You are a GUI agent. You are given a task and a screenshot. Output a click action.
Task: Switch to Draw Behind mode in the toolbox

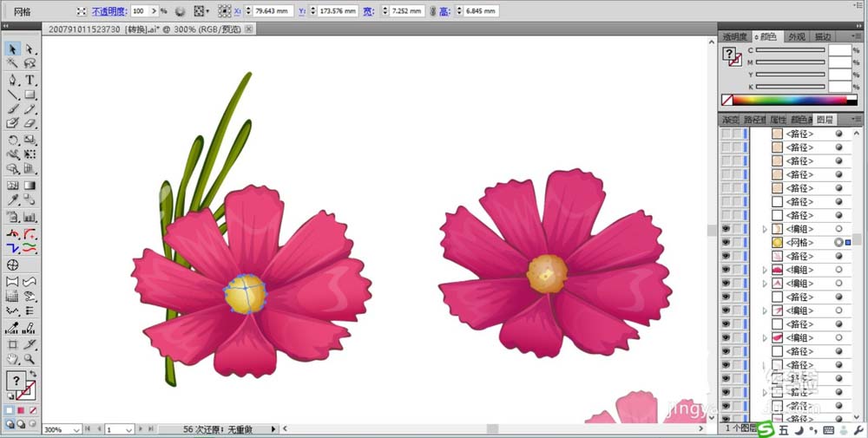[x=21, y=424]
